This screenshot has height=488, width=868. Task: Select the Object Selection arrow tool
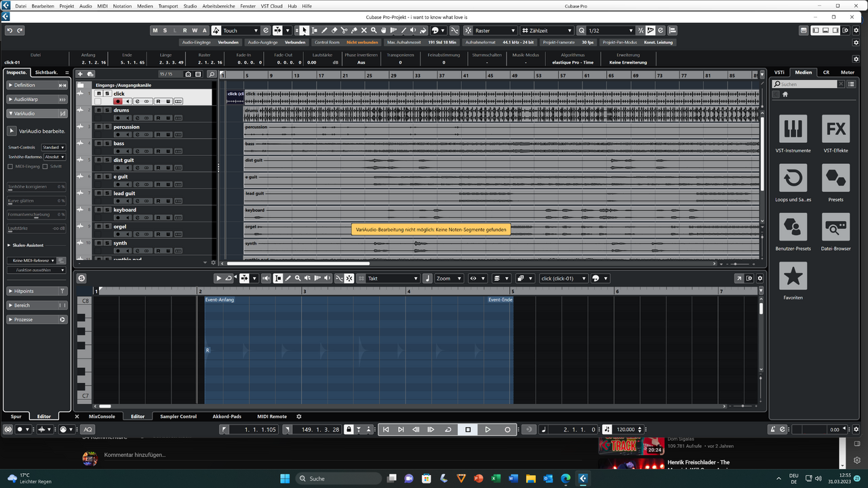click(304, 30)
